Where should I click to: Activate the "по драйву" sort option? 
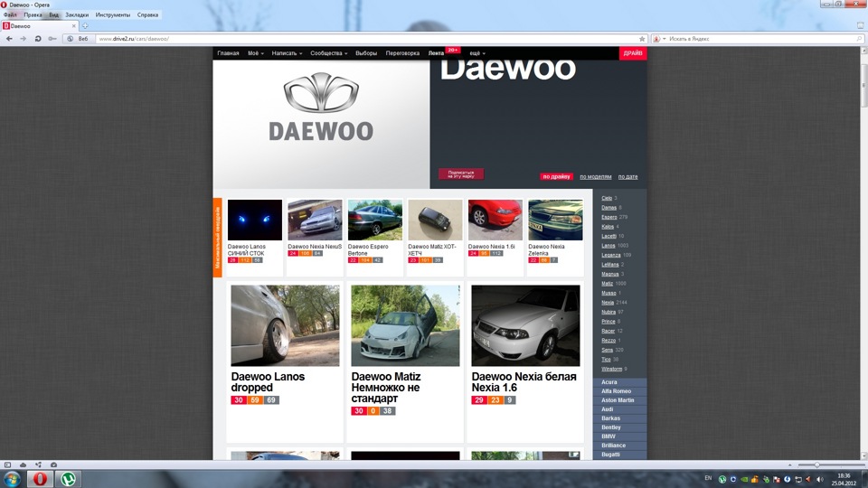[556, 176]
